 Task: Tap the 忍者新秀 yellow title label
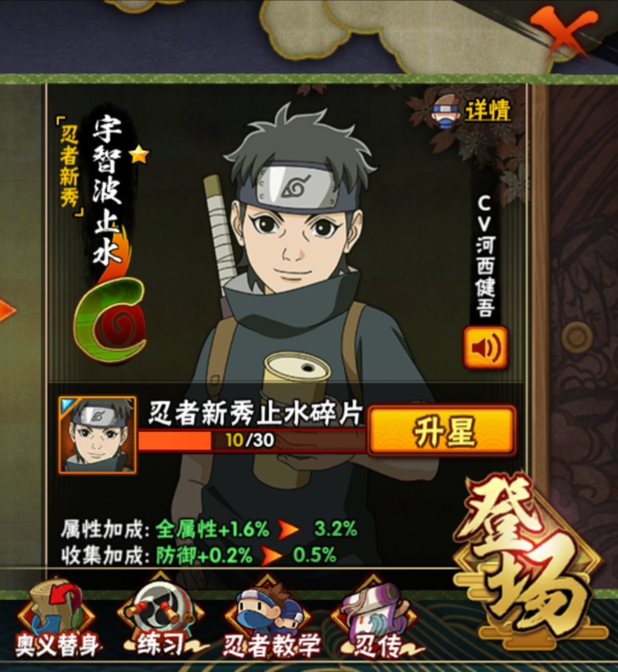70,166
